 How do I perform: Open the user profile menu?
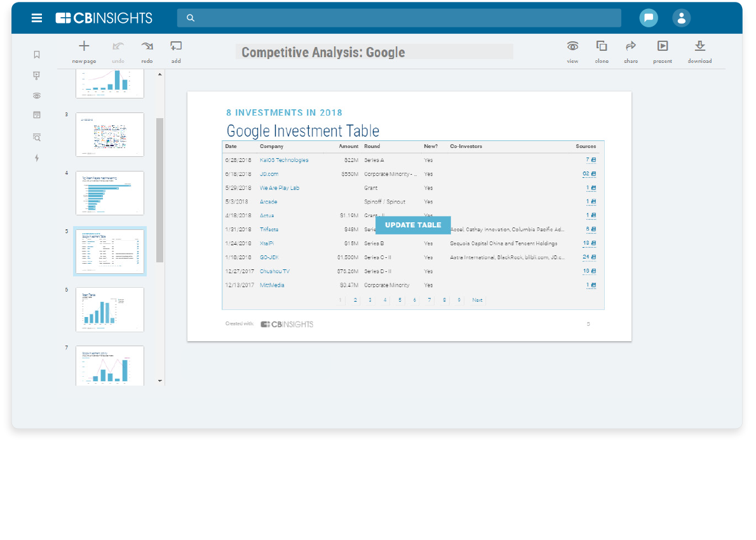point(681,18)
